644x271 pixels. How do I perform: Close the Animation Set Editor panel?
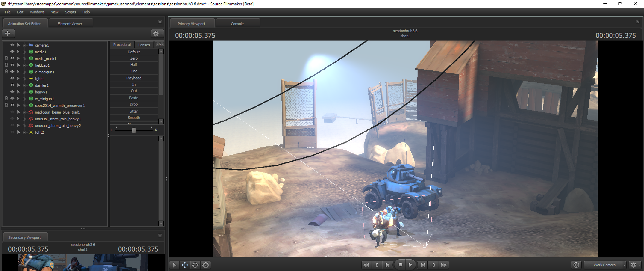point(160,22)
